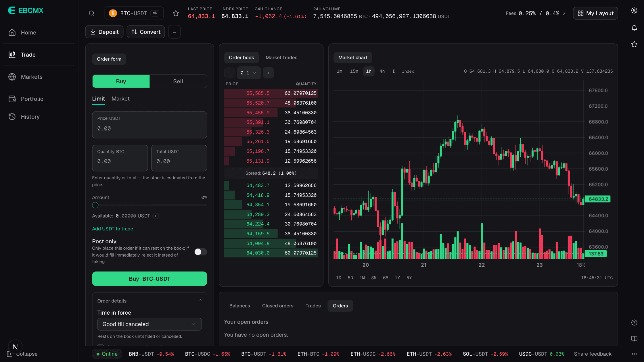
Task: Click the Deposit button
Action: tap(104, 32)
